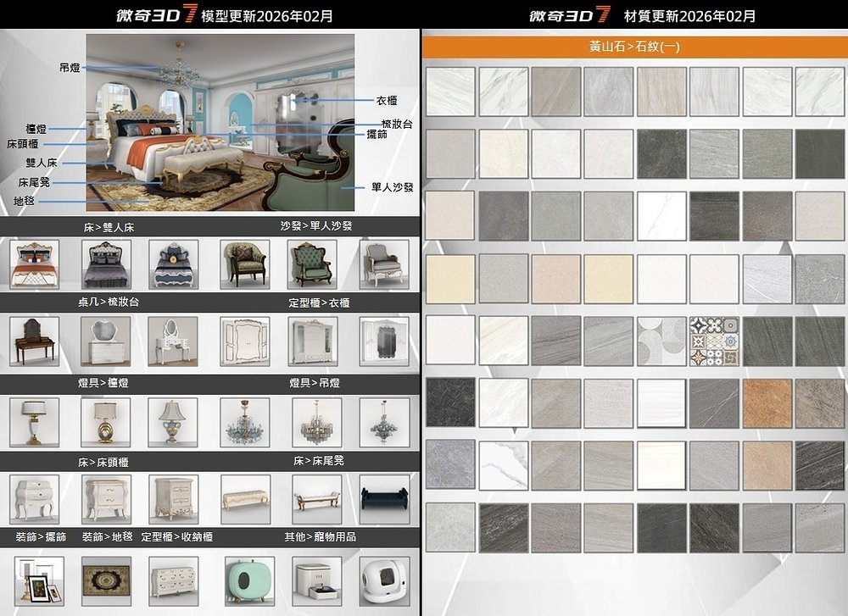The height and width of the screenshot is (616, 848).
Task: Open the 燈具>檯燈 category header
Action: [x=103, y=383]
